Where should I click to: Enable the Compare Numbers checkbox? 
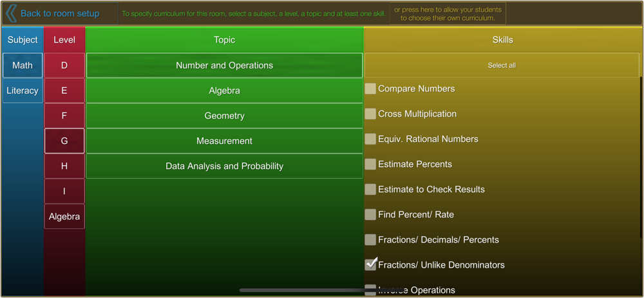pyautogui.click(x=370, y=89)
